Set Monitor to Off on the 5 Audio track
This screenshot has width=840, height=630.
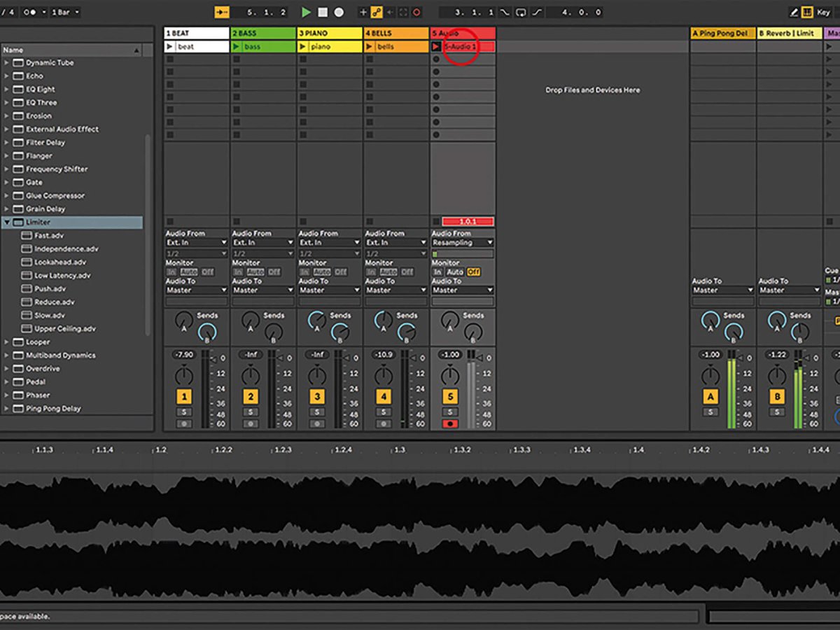474,272
